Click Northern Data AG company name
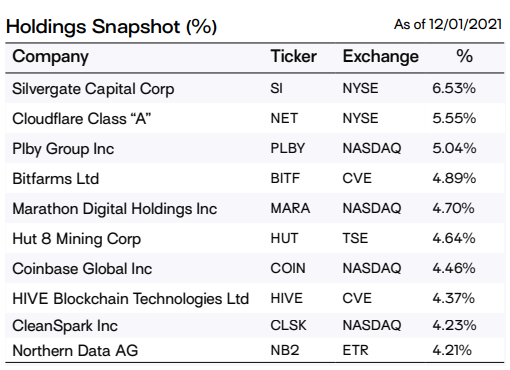510x370 pixels. tap(75, 351)
